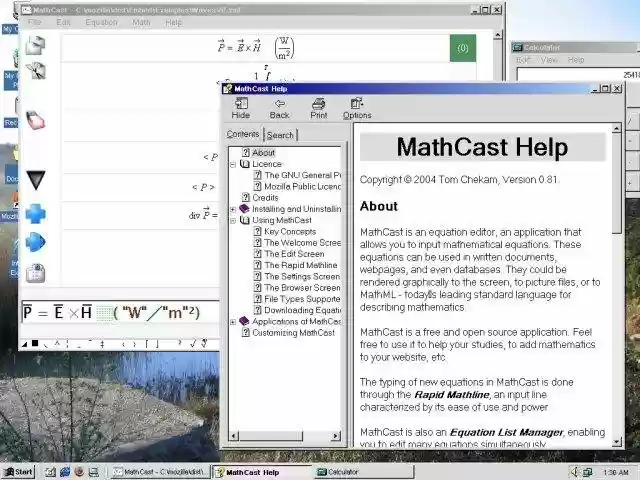
Task: Click the Contents pane's horizontal scrollbar right arrow
Action: click(336, 436)
